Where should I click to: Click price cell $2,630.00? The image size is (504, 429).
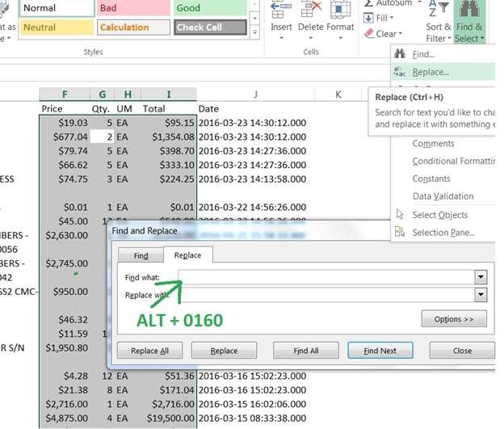coord(65,235)
